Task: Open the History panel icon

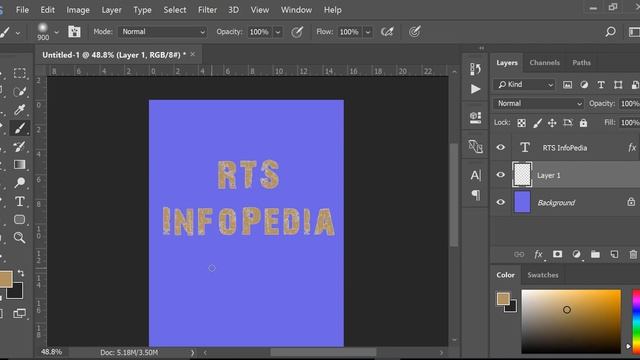Action: 475,69
